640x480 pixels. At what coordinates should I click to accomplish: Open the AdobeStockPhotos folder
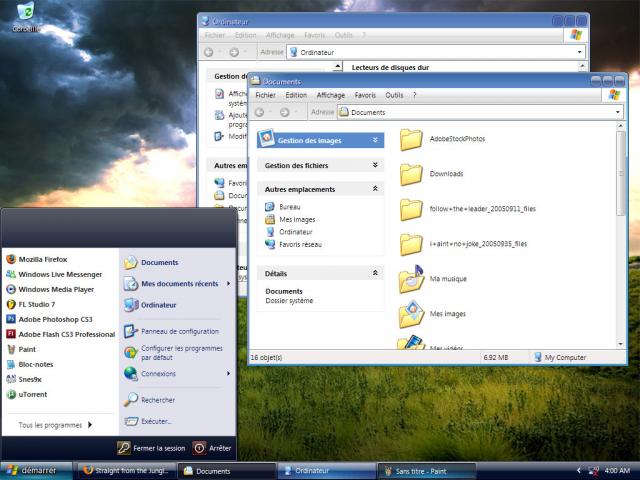point(442,139)
